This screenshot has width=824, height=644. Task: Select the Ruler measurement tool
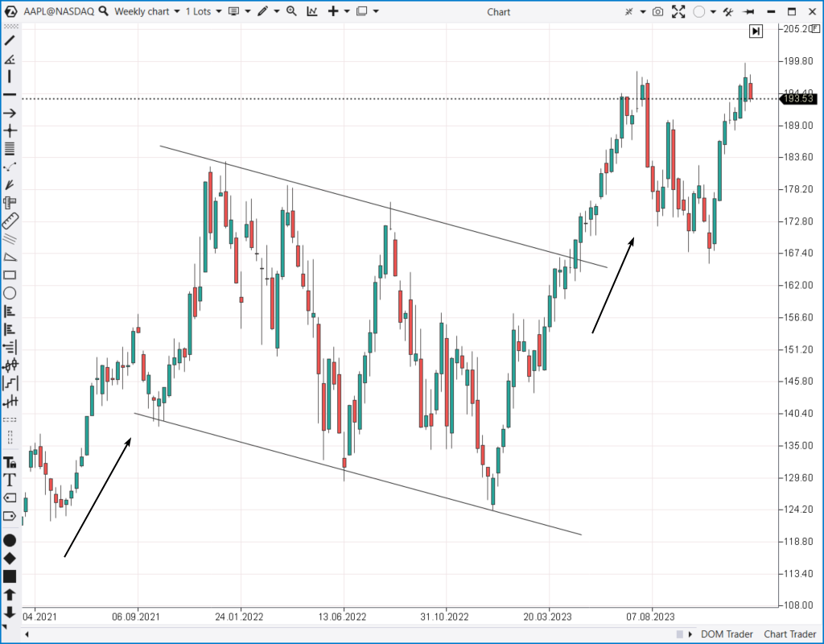(9, 220)
